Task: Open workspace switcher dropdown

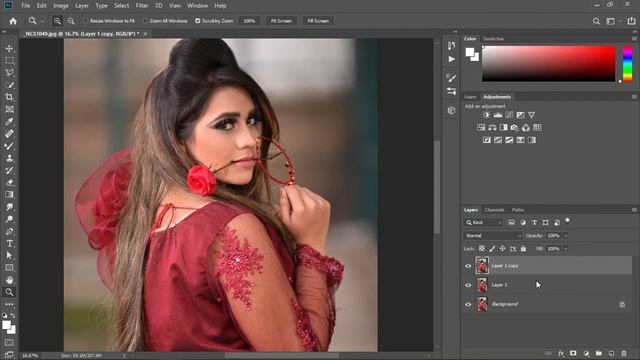Action: point(613,21)
